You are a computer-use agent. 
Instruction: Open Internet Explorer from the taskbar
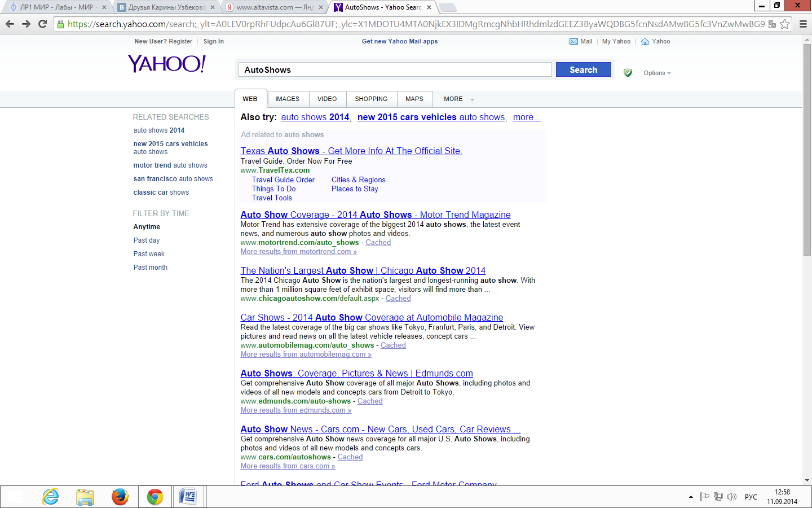coord(50,497)
